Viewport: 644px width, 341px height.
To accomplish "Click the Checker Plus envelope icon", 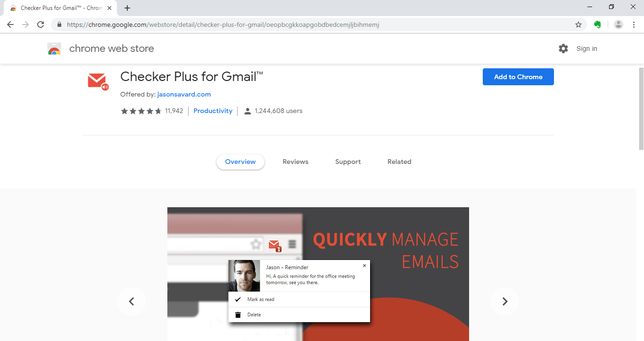I will (x=98, y=81).
